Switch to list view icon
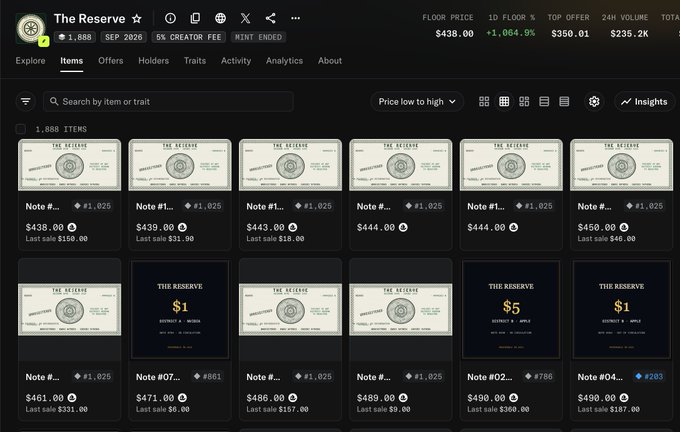Screen dimensions: 680x432 click(544, 101)
